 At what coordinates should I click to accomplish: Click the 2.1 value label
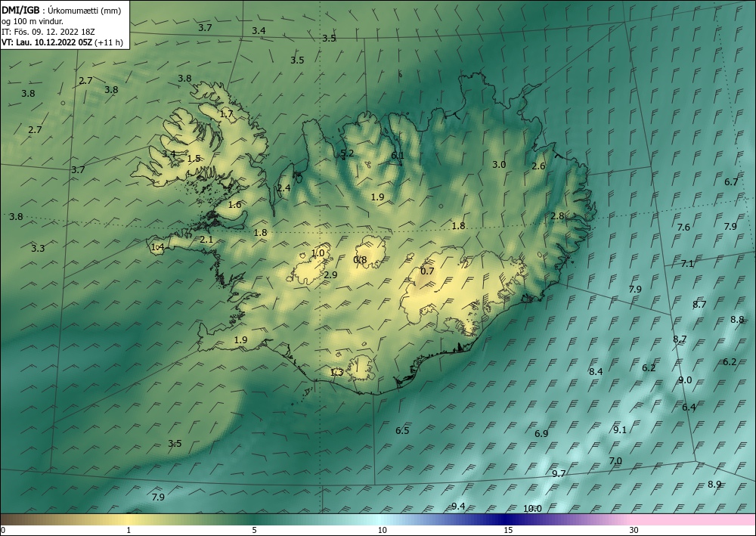click(x=206, y=239)
